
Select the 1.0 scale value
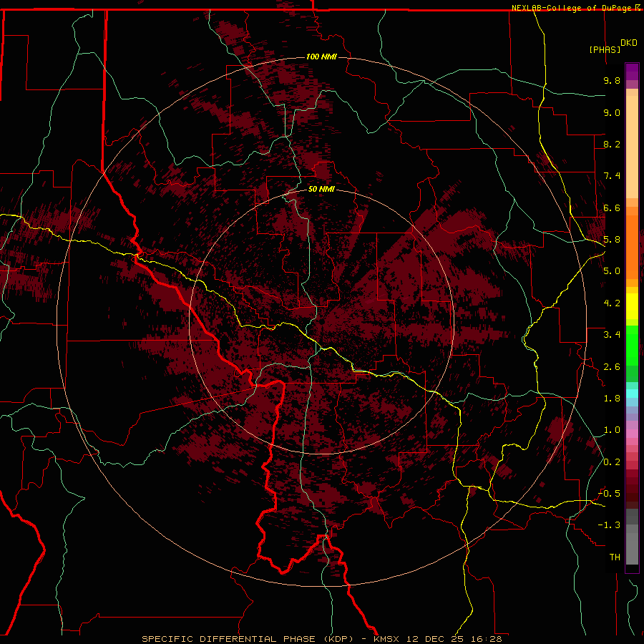[612, 430]
